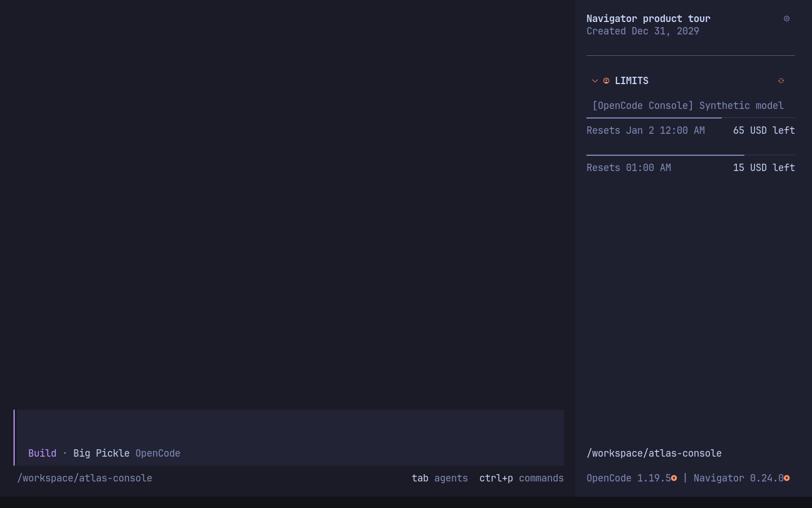Click the Created Dec 31, 2029 text
This screenshot has height=508, width=812.
(643, 31)
